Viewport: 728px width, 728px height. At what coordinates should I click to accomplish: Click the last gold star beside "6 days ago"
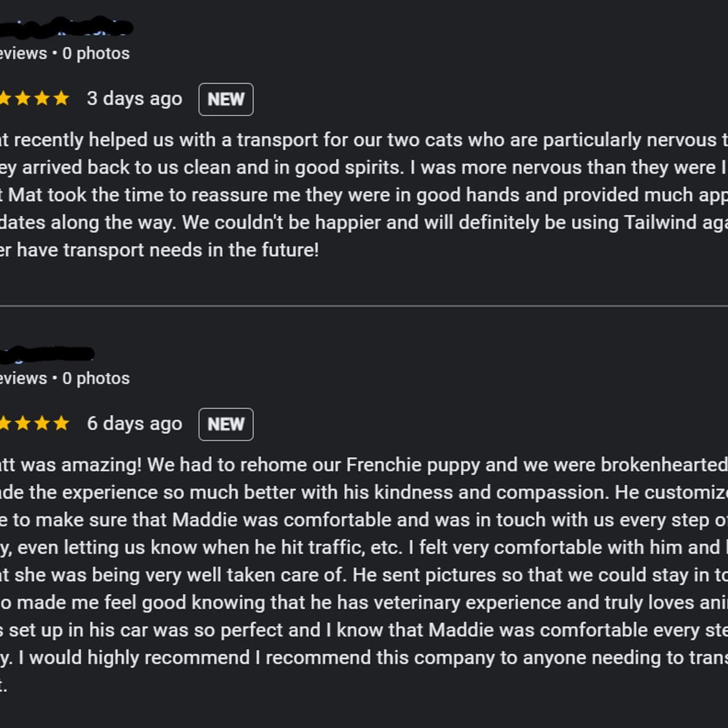pyautogui.click(x=61, y=423)
